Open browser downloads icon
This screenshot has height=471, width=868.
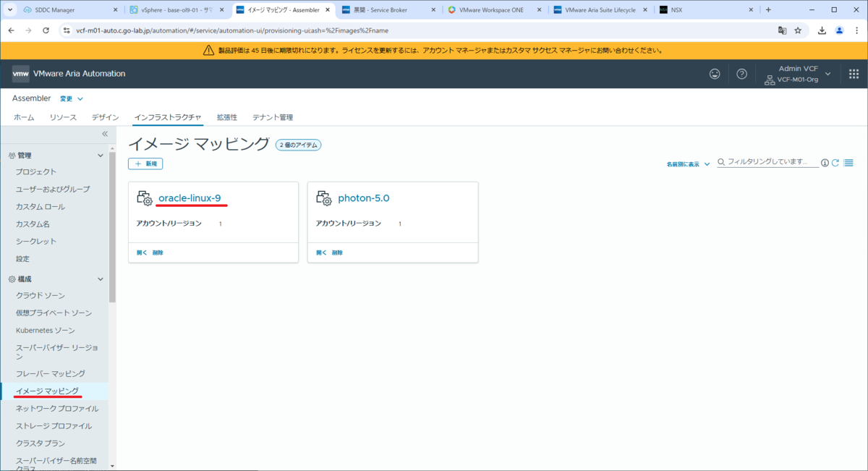pos(822,30)
